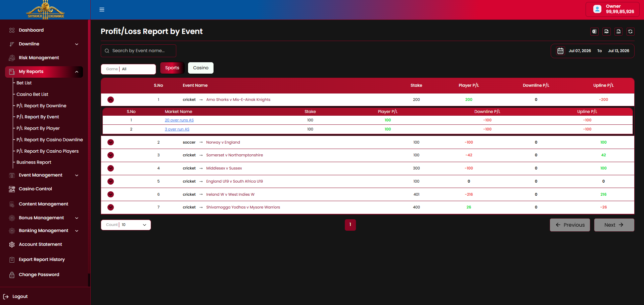Refresh the profit/loss report
The image size is (644, 305).
631,31
